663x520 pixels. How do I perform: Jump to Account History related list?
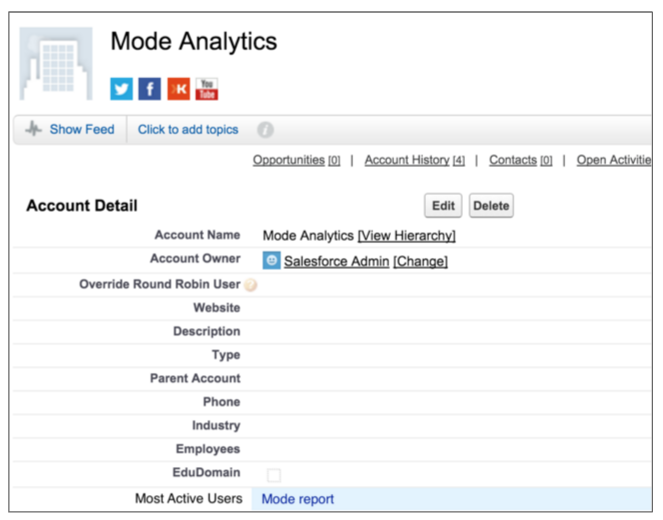point(415,160)
